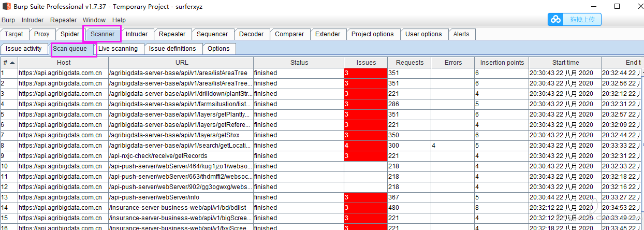Sort by the Start time column header
644x230 pixels.
click(565, 63)
